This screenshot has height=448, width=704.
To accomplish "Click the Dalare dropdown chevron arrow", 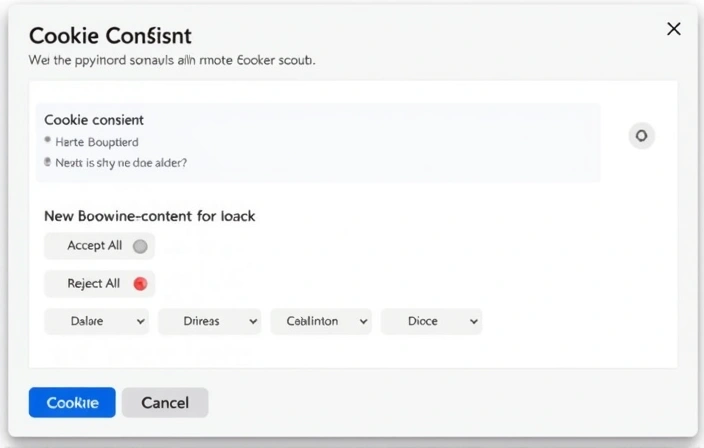I will (140, 322).
